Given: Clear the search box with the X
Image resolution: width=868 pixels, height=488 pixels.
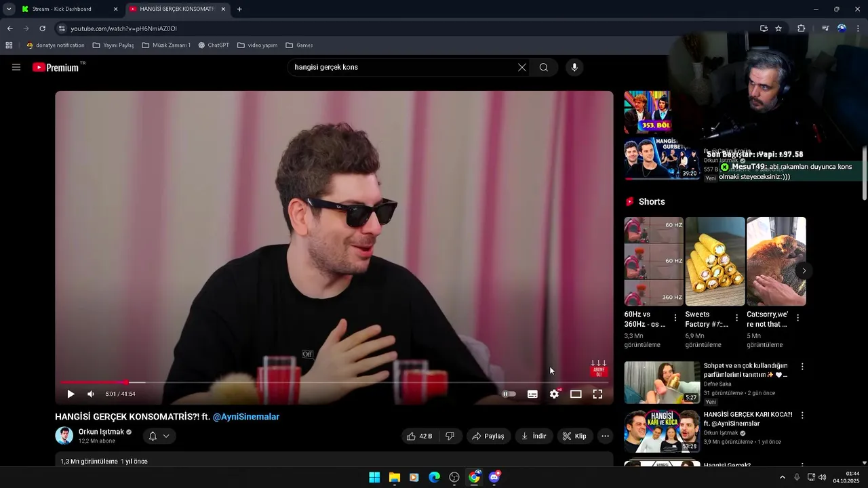Looking at the screenshot, I should (x=521, y=67).
